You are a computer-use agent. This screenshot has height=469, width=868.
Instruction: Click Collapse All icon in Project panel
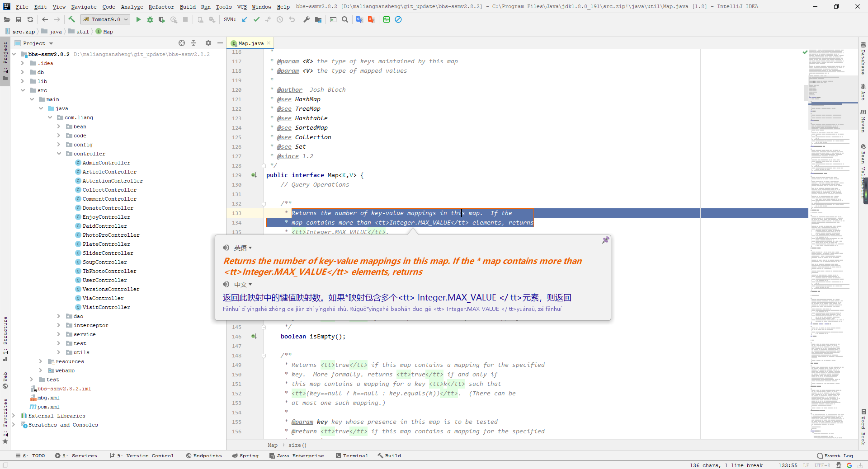193,43
